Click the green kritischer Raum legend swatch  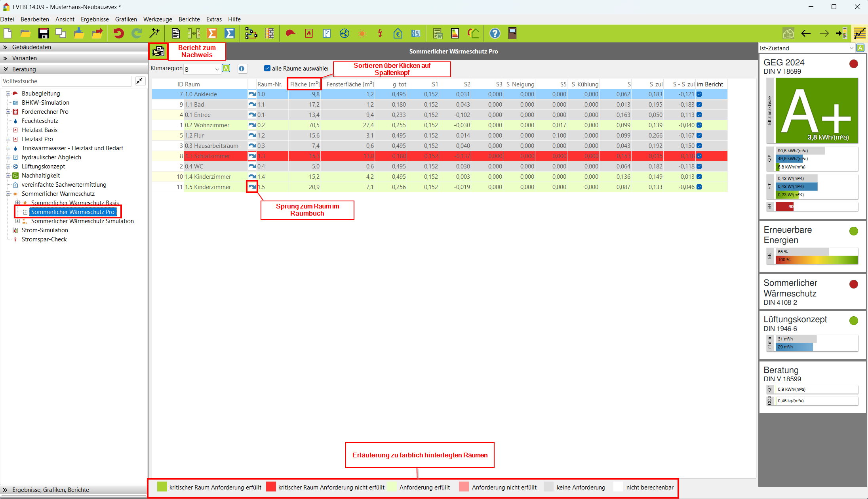pyautogui.click(x=162, y=487)
